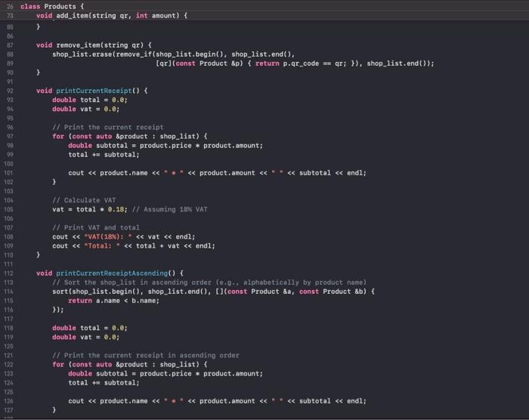Click the 'void' keyword on line 87
Image resolution: width=529 pixels, height=420 pixels.
[x=44, y=45]
